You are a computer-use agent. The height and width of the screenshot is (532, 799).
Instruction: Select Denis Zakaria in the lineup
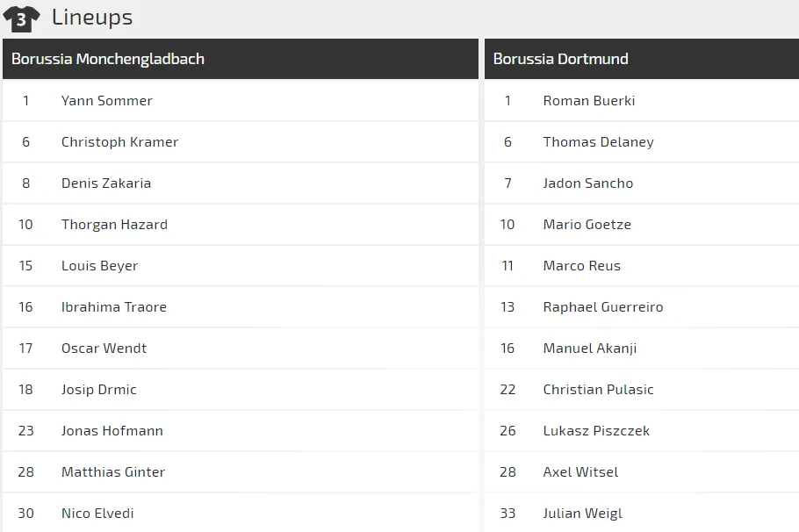point(106,183)
